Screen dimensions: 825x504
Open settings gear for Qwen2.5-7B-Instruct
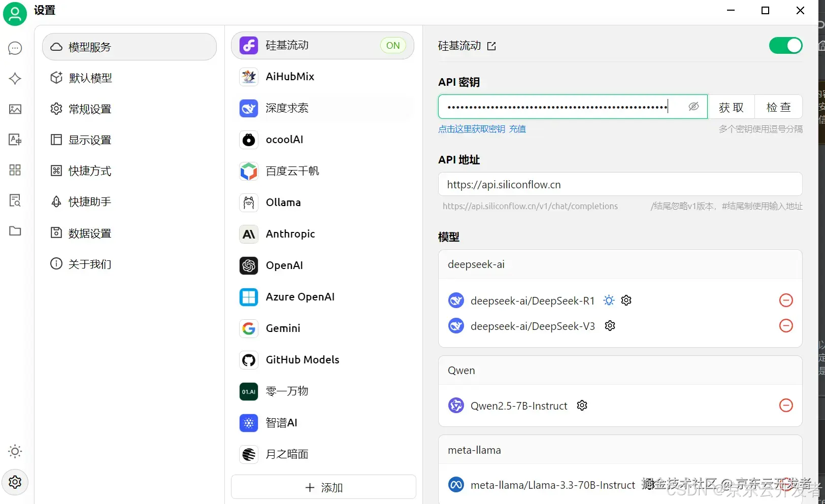click(582, 406)
